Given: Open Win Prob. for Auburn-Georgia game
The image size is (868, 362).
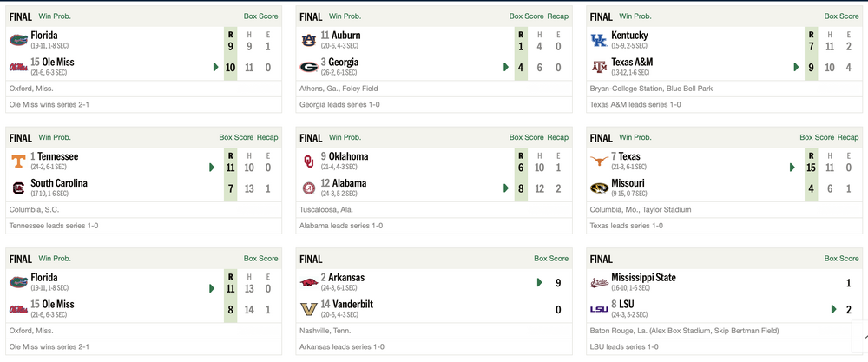Looking at the screenshot, I should (345, 16).
